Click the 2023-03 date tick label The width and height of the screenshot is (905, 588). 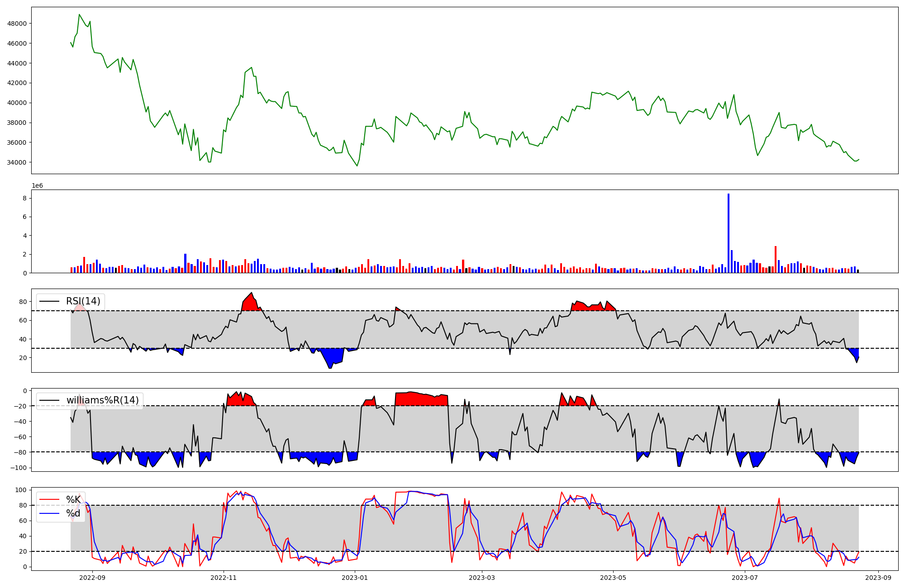[x=482, y=578]
